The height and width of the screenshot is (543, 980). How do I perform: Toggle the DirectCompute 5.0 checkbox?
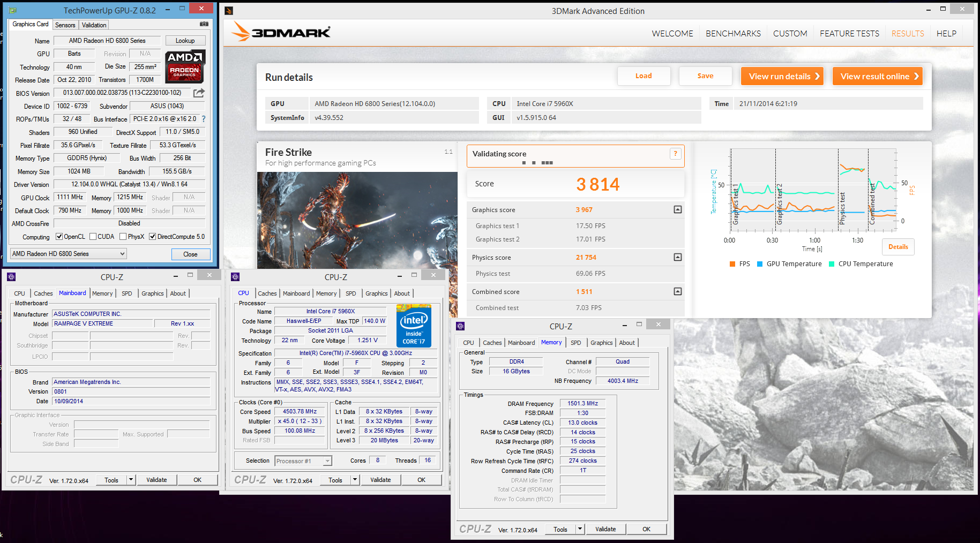[153, 237]
